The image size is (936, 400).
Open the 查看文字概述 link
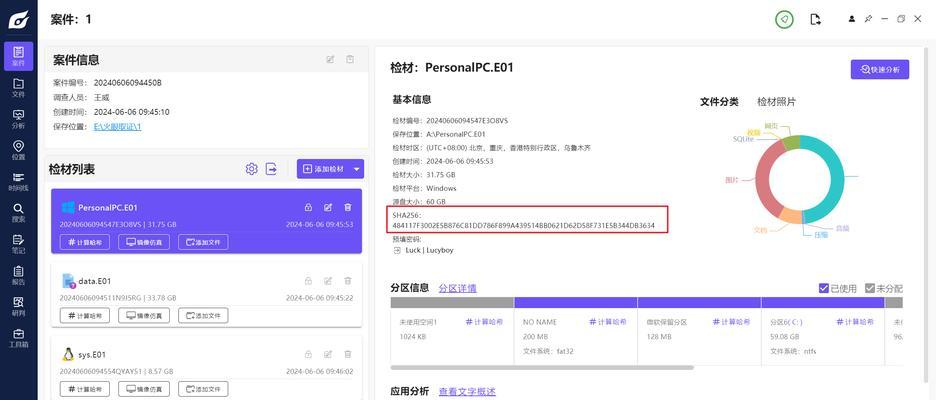pyautogui.click(x=467, y=392)
